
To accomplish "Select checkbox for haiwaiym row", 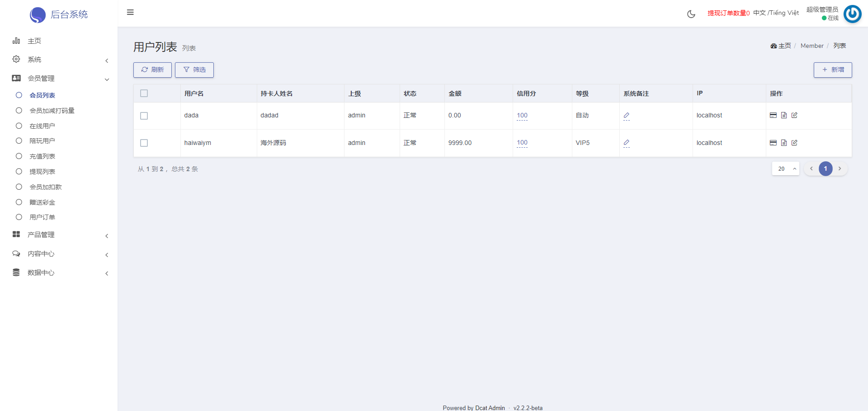I will 144,143.
